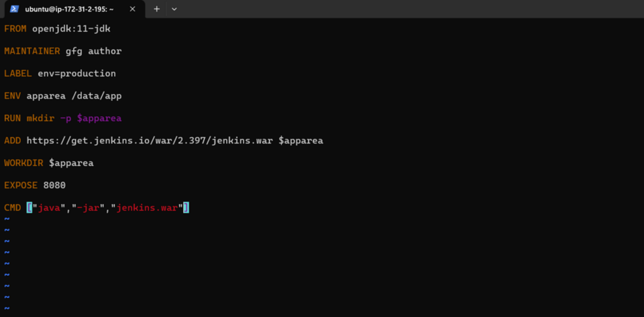Open a new terminal tab with plus button
This screenshot has width=644, height=317.
(x=157, y=9)
